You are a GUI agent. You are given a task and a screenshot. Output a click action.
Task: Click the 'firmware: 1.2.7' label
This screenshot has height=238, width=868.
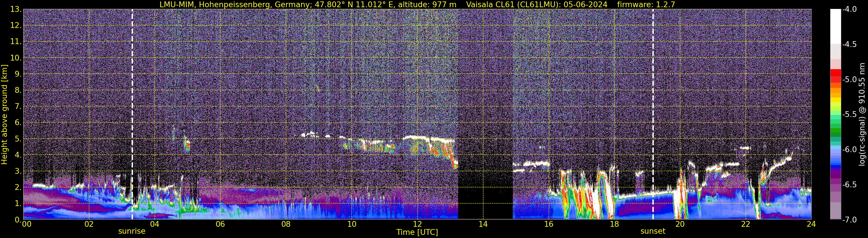tap(646, 4)
